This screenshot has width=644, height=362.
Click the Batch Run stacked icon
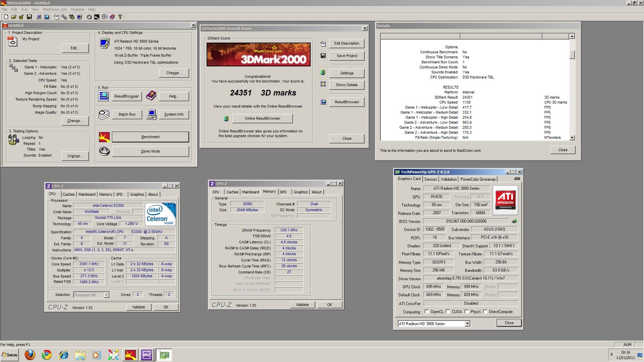(104, 114)
